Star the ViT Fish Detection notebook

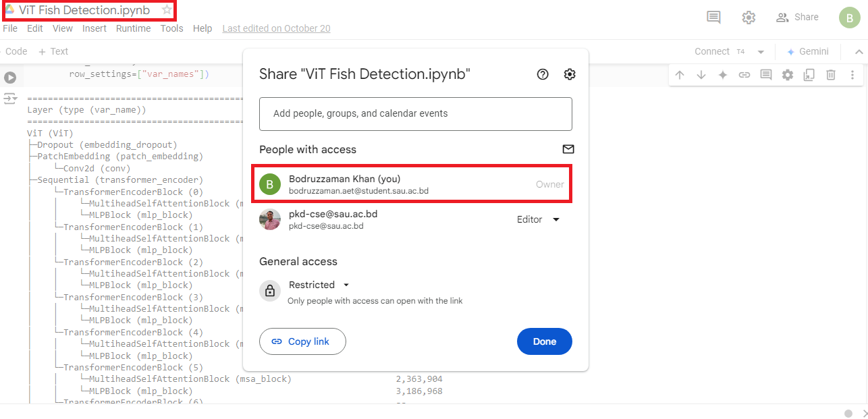pyautogui.click(x=167, y=10)
